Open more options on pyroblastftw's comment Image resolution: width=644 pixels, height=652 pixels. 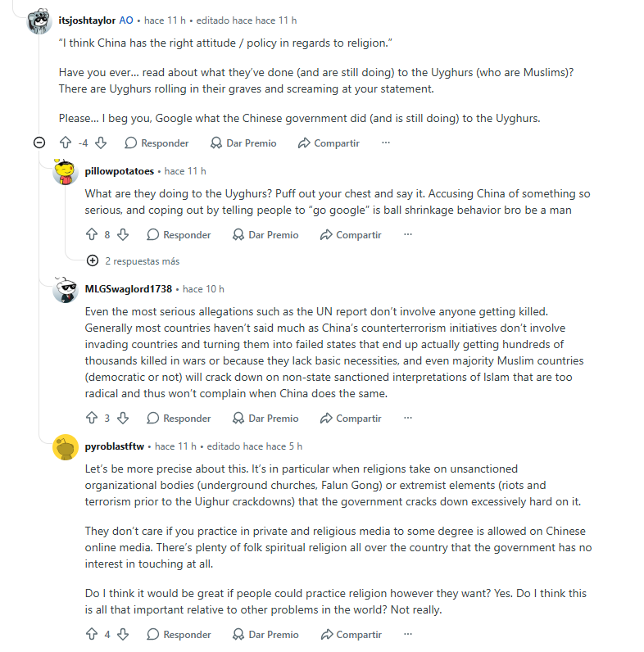408,634
